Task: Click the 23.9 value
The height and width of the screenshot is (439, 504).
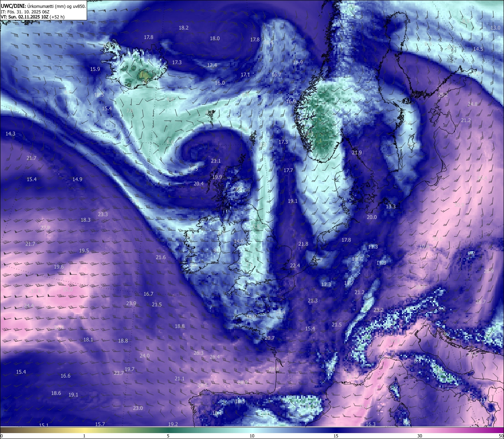Action: 131,303
